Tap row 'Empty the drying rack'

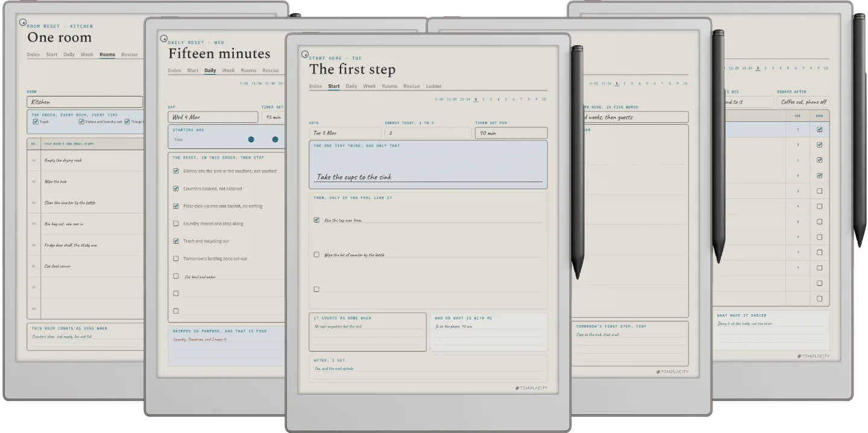tap(85, 160)
